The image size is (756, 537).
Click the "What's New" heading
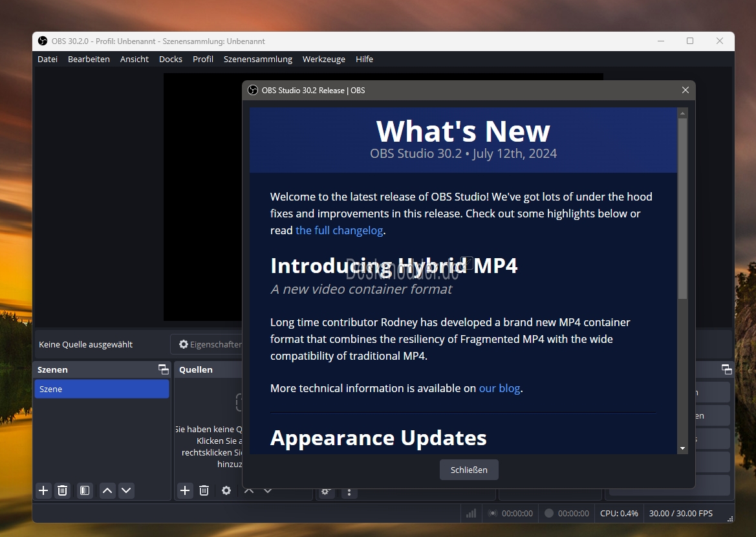[x=463, y=131]
